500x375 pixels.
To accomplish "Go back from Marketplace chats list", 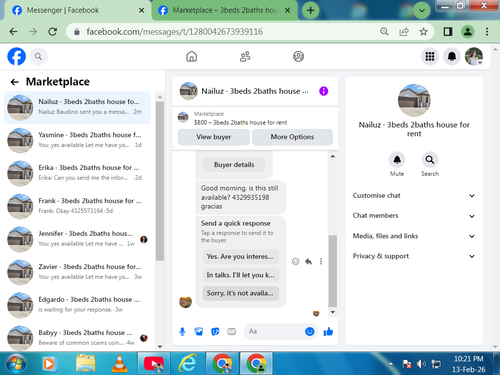I will pos(14,82).
